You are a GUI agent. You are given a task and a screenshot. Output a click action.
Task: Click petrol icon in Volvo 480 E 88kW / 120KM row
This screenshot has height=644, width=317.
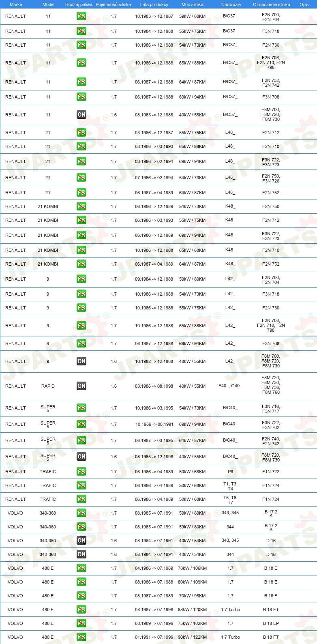point(81,610)
